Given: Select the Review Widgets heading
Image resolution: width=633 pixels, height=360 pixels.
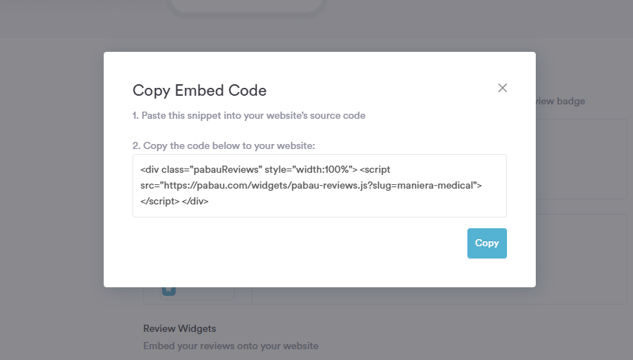Looking at the screenshot, I should pos(180,329).
